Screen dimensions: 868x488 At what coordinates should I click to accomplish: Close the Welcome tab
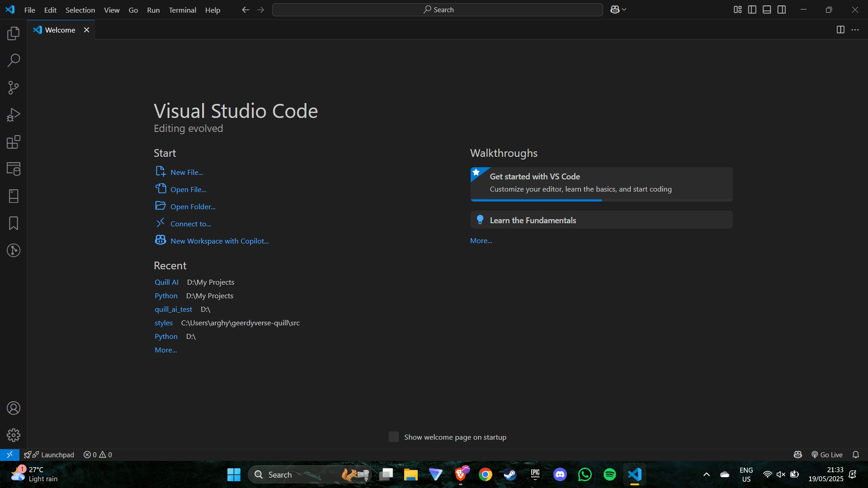point(86,30)
